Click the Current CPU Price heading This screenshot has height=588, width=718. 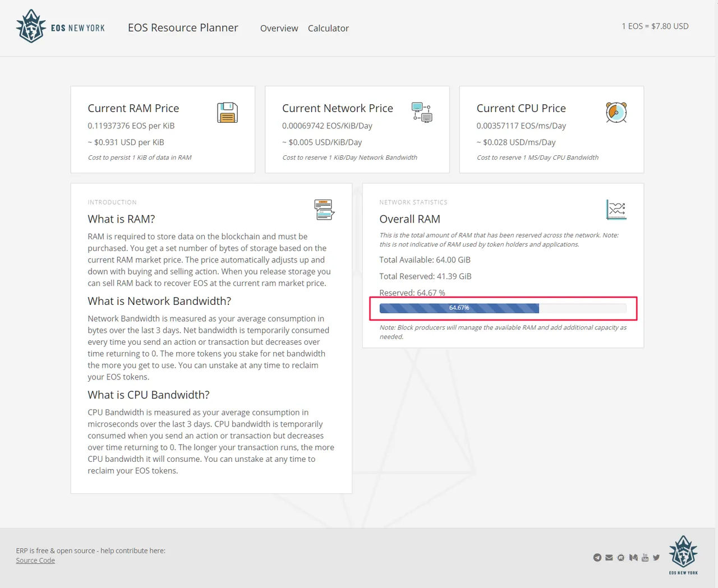(521, 108)
